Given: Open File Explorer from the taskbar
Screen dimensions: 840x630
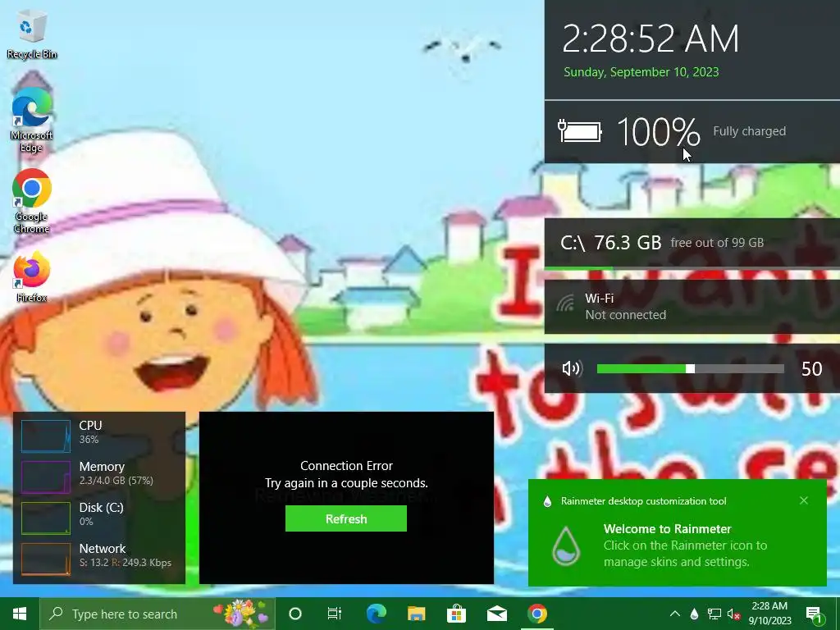Looking at the screenshot, I should (416, 614).
